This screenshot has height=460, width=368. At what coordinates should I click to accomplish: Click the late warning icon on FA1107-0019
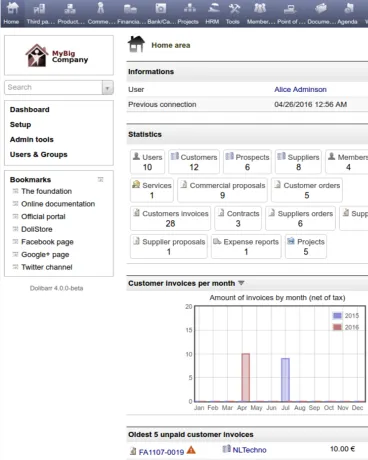[191, 450]
